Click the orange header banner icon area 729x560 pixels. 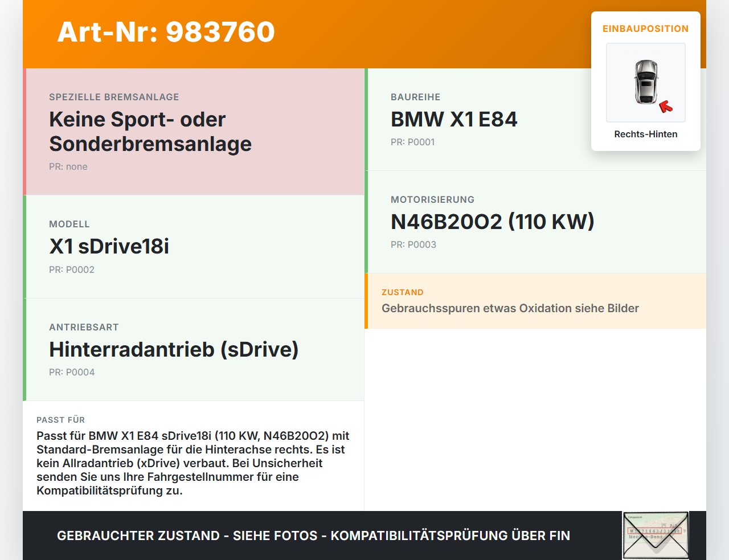click(165, 32)
